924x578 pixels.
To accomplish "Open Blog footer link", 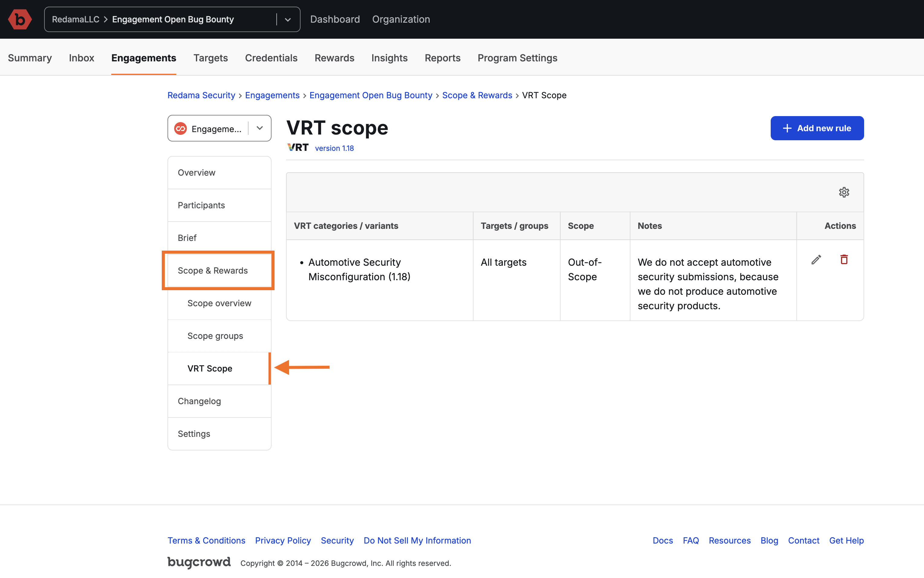I will tap(769, 541).
